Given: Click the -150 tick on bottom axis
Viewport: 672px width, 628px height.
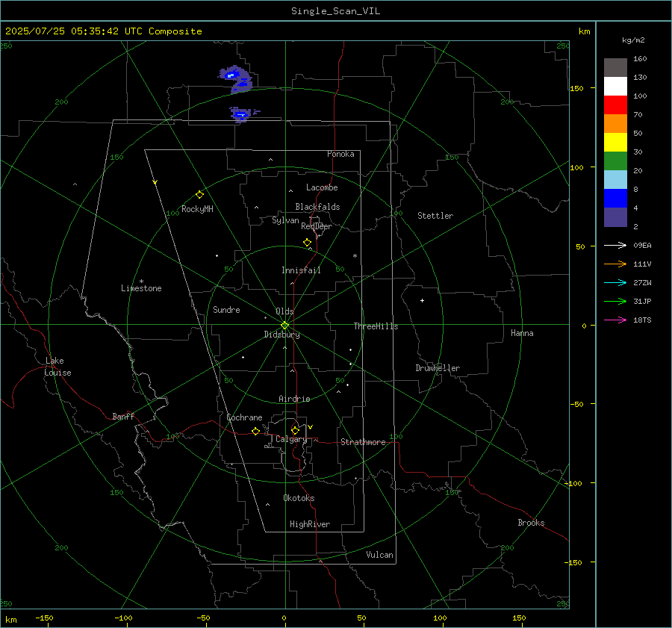Looking at the screenshot, I should click(x=44, y=618).
